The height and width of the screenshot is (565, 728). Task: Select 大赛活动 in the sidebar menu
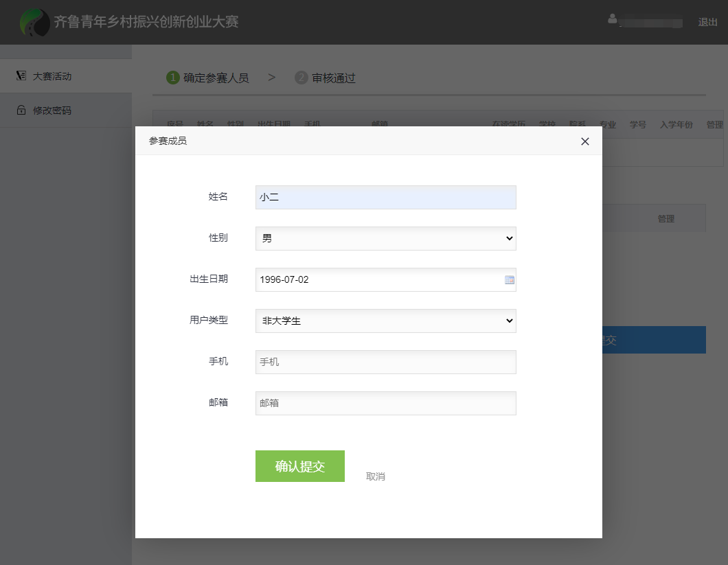tap(52, 76)
